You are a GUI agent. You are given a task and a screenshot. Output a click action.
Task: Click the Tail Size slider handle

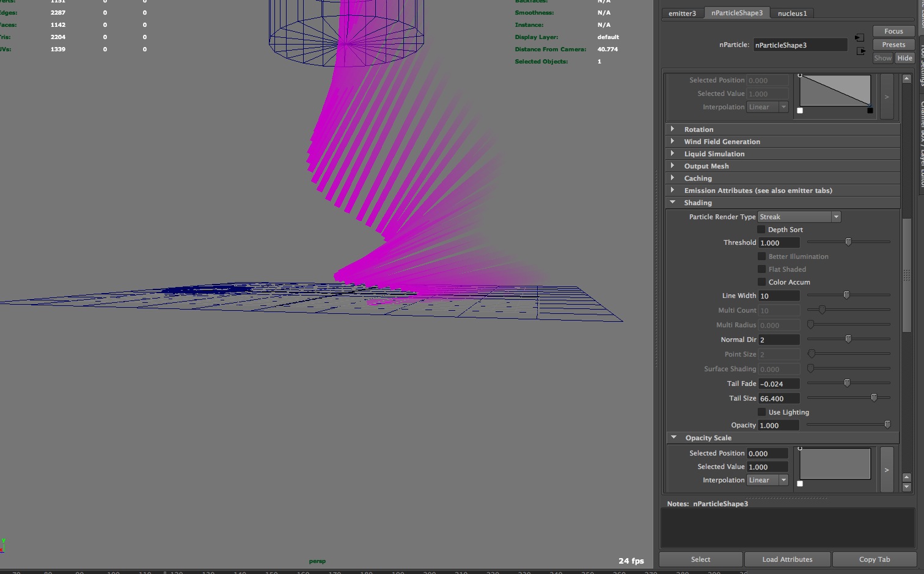pyautogui.click(x=874, y=398)
